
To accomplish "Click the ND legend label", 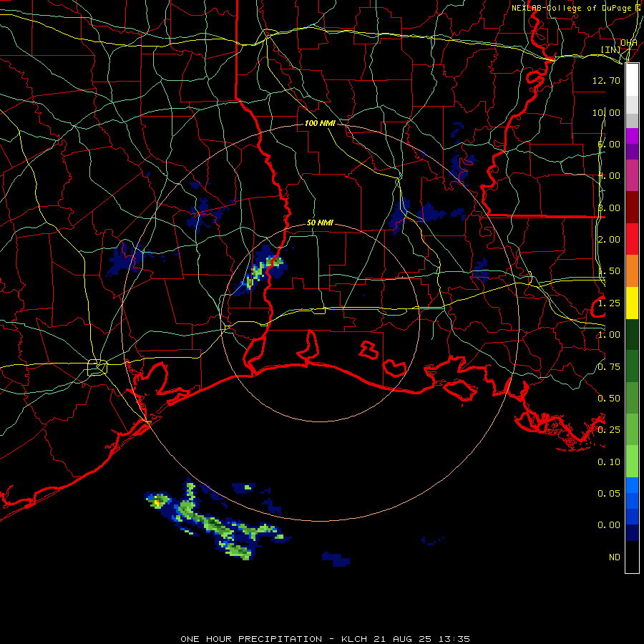I will click(615, 557).
